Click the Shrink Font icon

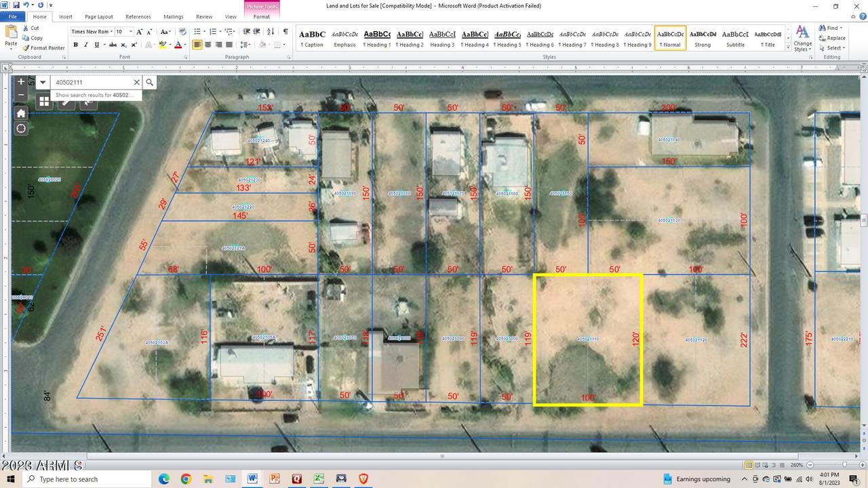click(149, 31)
